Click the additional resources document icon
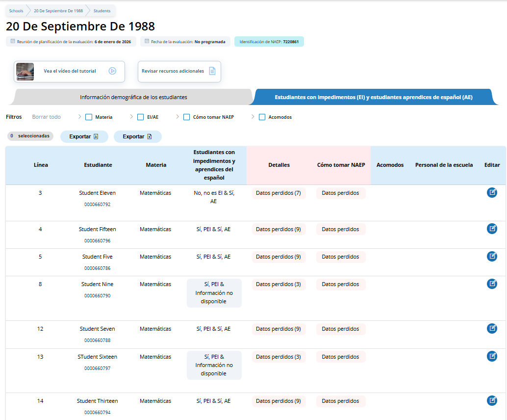Image resolution: width=507 pixels, height=420 pixels. tap(212, 71)
